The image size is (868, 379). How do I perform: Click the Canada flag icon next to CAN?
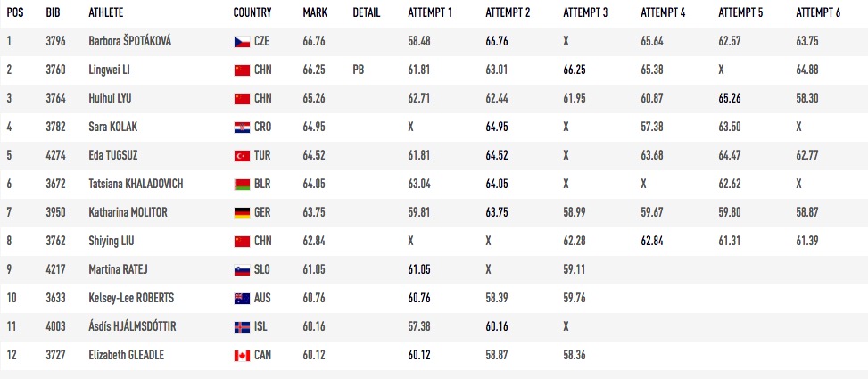(242, 356)
